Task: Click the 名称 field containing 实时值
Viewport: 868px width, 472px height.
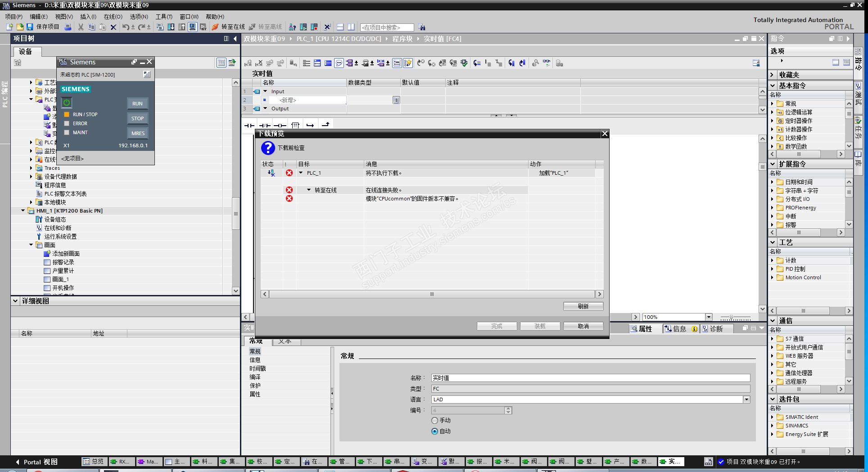Action: tap(591, 378)
